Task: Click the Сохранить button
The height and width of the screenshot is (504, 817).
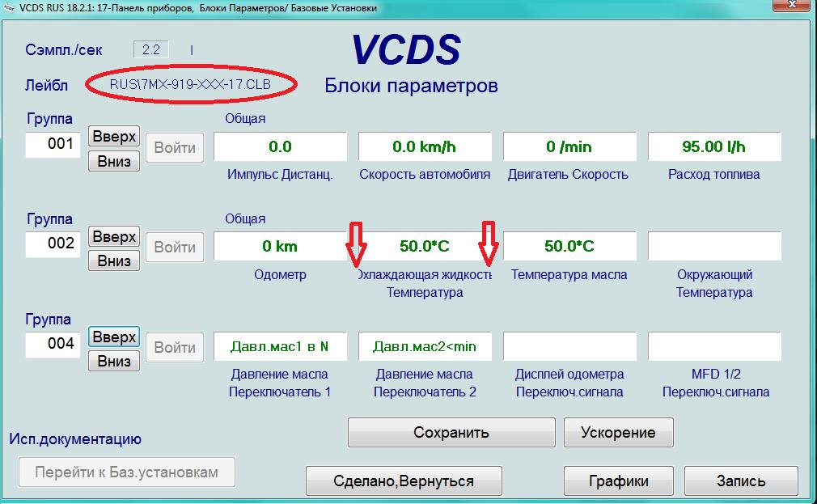Action: click(x=451, y=432)
